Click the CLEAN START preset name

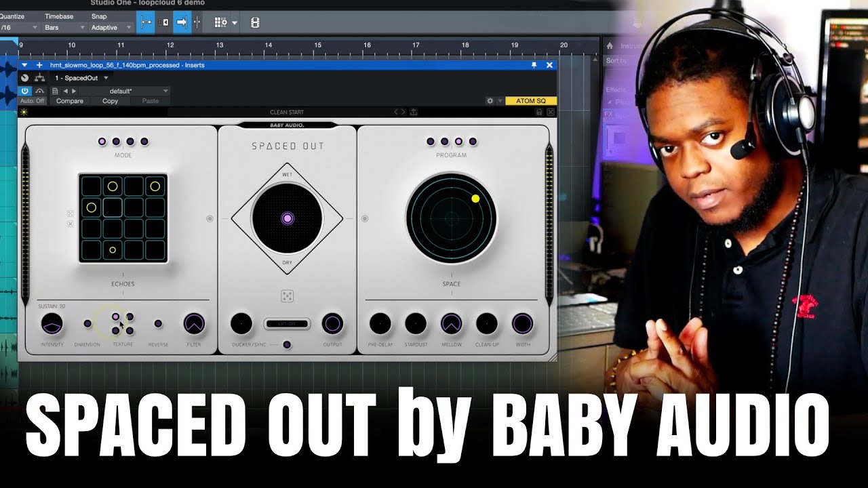click(287, 113)
